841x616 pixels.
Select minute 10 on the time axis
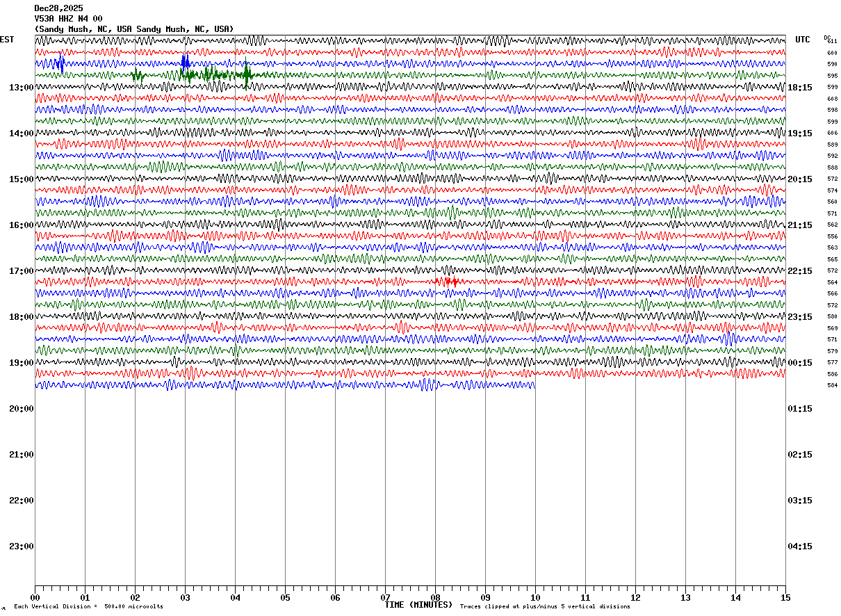[535, 597]
